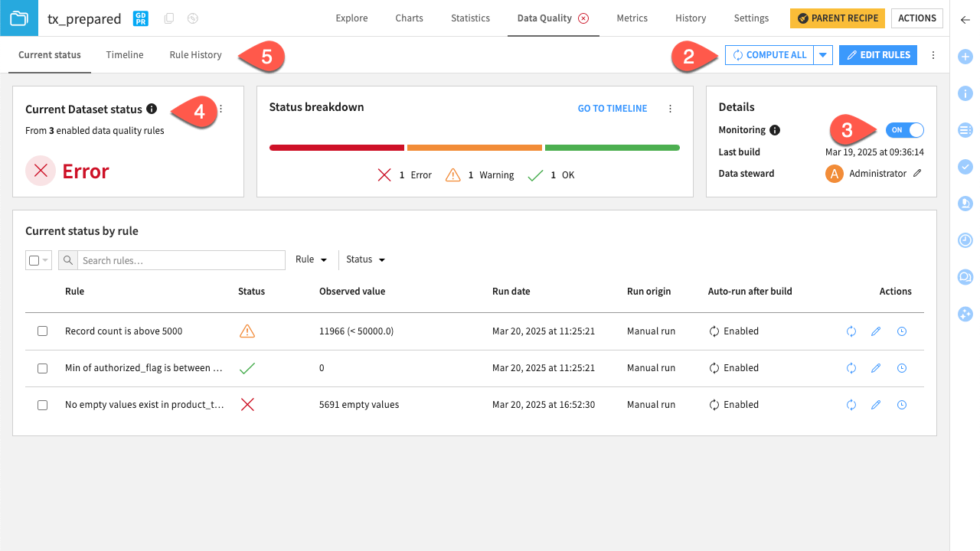Click the EDIT RULES button

[877, 54]
